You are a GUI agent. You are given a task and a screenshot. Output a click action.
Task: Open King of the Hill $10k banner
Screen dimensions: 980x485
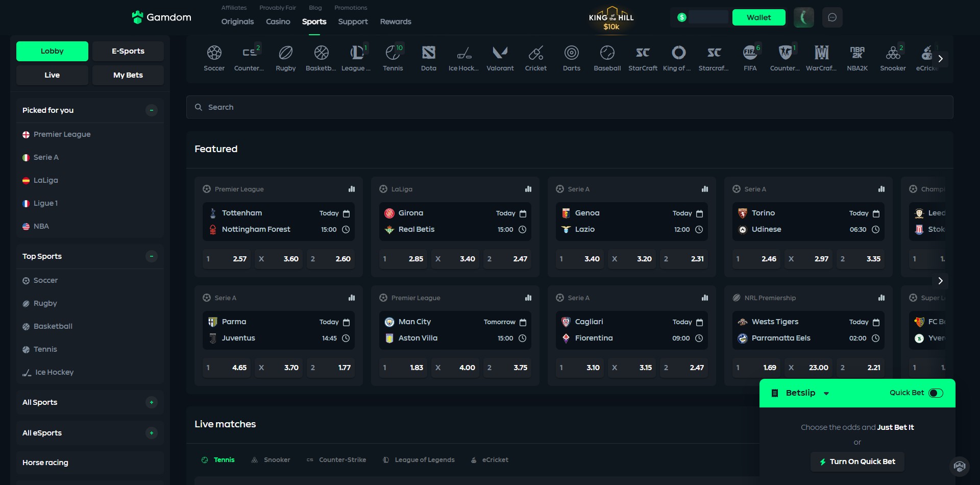[611, 18]
